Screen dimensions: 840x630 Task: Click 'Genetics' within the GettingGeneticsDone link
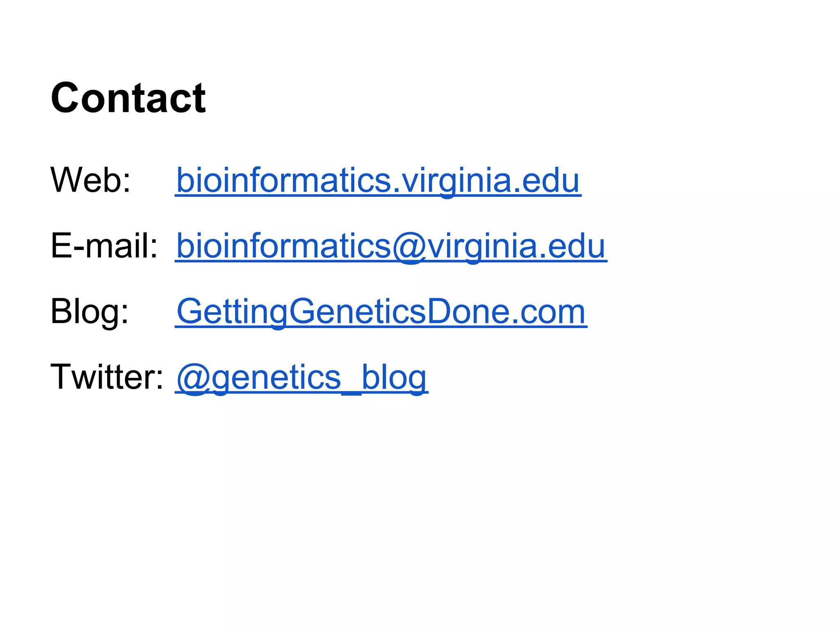tap(358, 312)
